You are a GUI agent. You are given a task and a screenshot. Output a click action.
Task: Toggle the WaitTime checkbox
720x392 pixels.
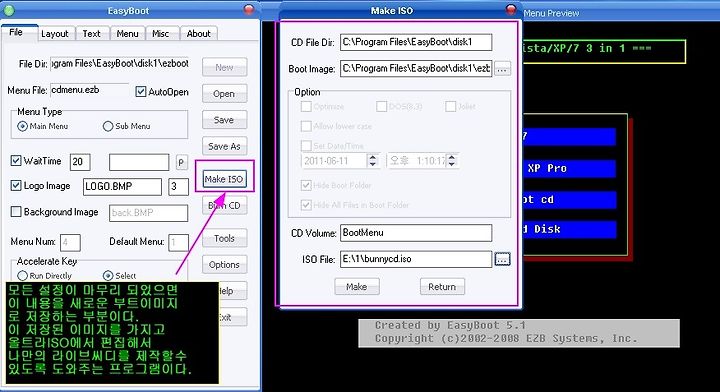tap(16, 161)
